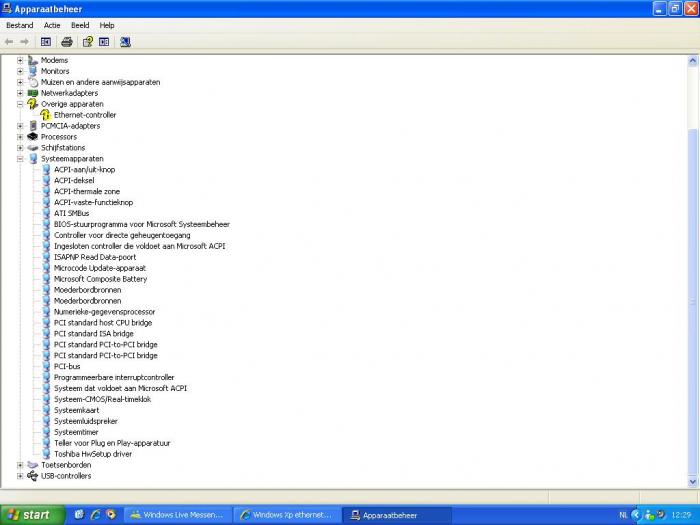Click the scrollbar up arrow

coord(692,61)
